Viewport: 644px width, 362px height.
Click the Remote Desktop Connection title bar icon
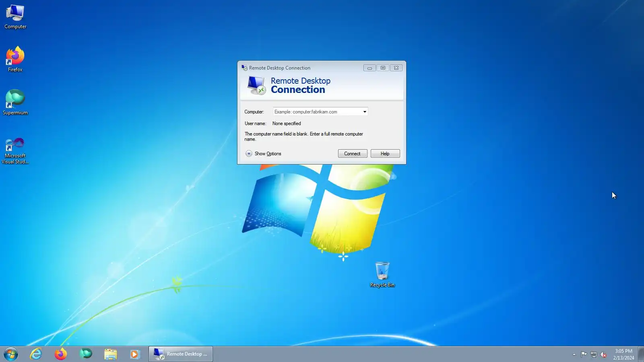244,68
